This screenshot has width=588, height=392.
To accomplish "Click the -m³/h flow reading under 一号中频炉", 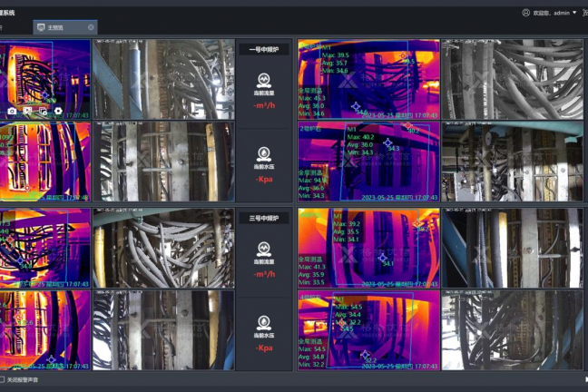I will 263,106.
